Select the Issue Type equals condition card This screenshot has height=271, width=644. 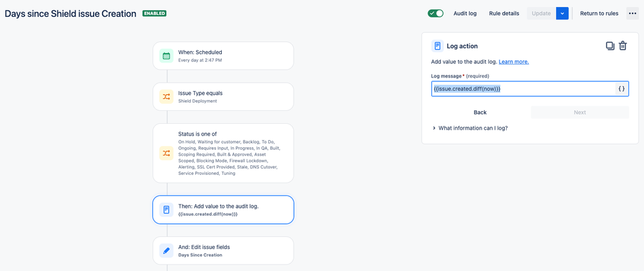[x=224, y=97]
